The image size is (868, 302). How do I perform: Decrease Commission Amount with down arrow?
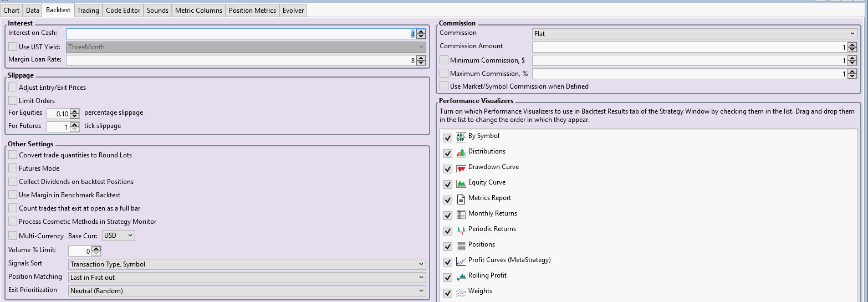point(852,50)
